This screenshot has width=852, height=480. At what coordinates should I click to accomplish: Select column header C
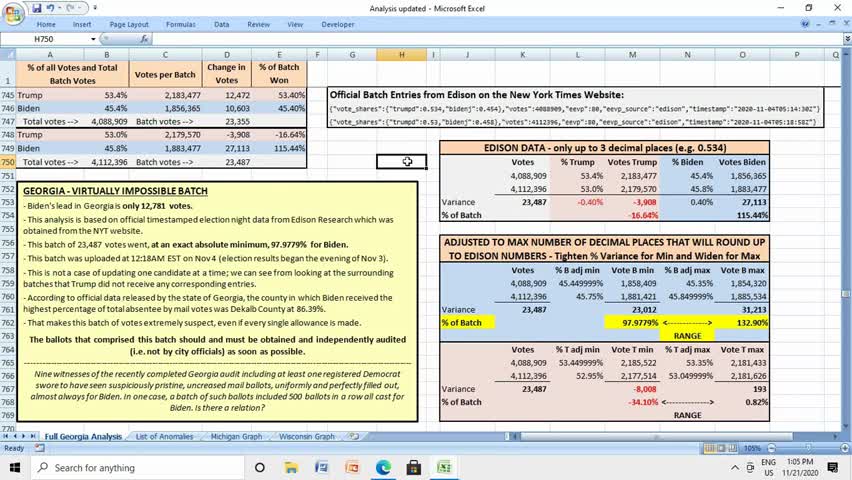click(x=165, y=54)
